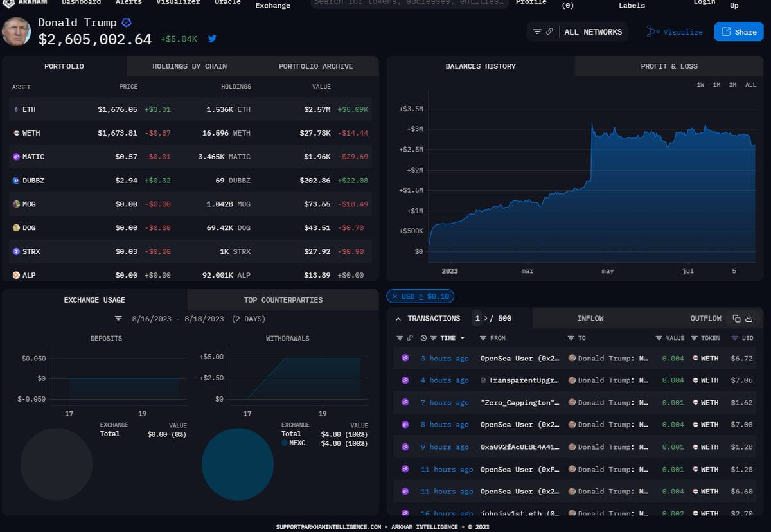Click the chain link icon in transactions header
Screen dimensions: 771x532
[410, 338]
